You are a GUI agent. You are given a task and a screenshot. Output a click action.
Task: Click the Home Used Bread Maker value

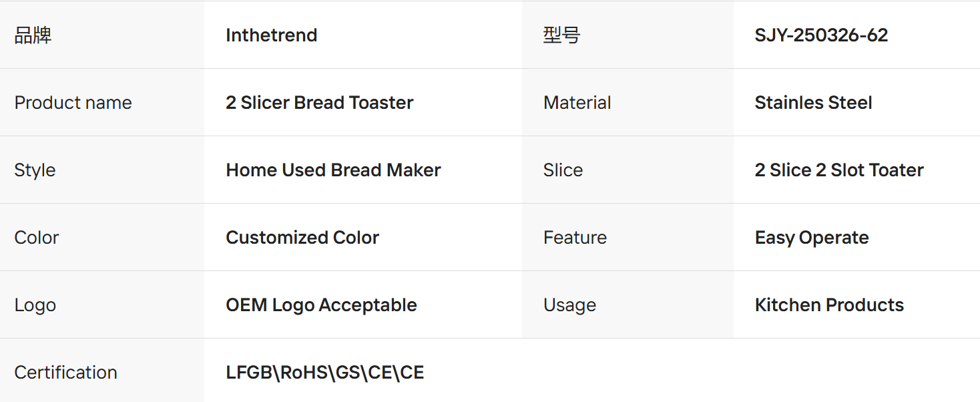(x=333, y=170)
